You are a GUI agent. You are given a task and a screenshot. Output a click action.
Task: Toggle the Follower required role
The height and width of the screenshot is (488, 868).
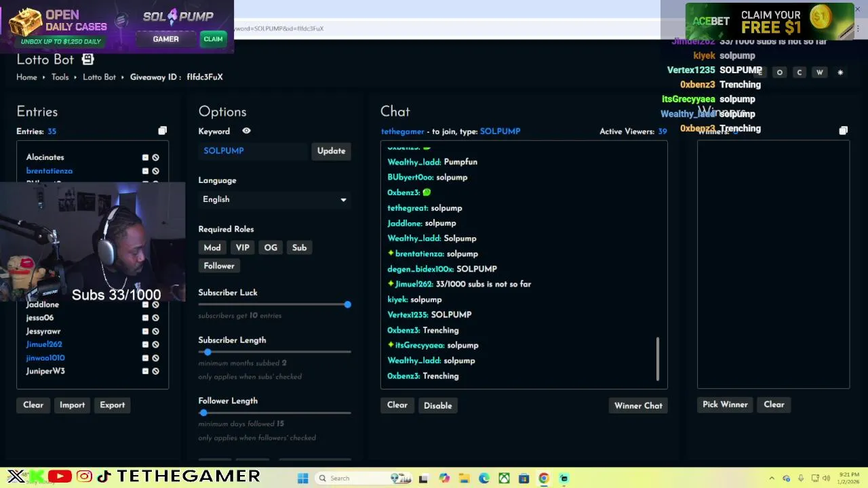coord(219,266)
